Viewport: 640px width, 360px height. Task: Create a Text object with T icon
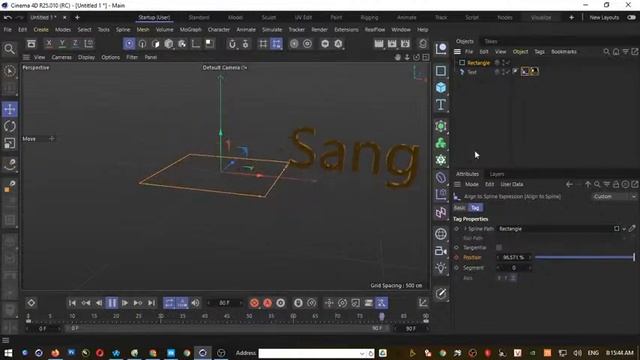(441, 104)
